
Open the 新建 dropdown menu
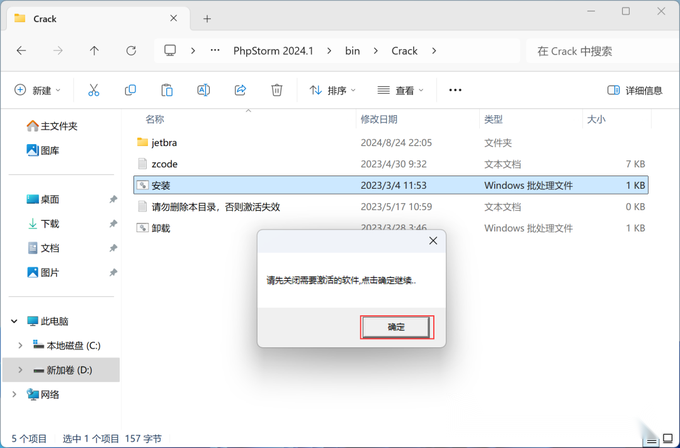(37, 90)
